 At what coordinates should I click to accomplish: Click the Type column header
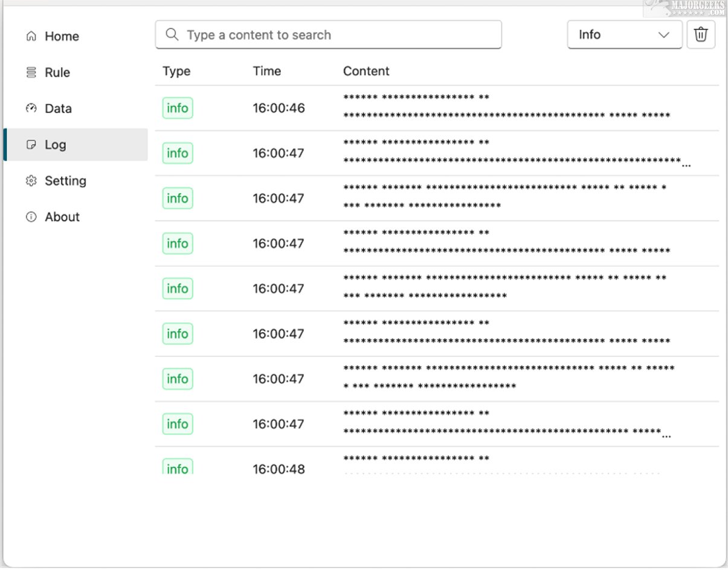coord(176,71)
